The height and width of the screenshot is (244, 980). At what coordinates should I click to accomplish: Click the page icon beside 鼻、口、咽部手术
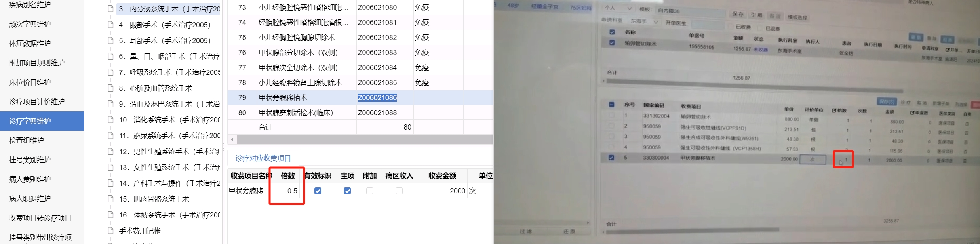point(111,56)
